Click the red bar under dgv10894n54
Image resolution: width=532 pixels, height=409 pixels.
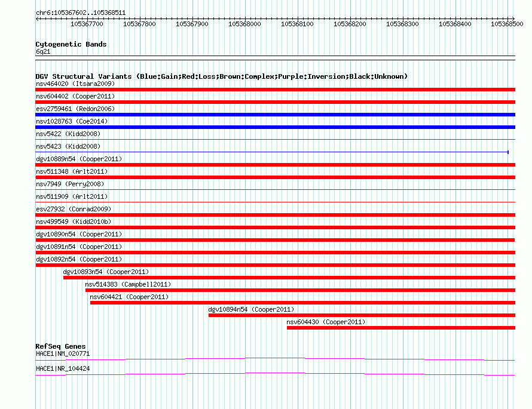(x=362, y=315)
